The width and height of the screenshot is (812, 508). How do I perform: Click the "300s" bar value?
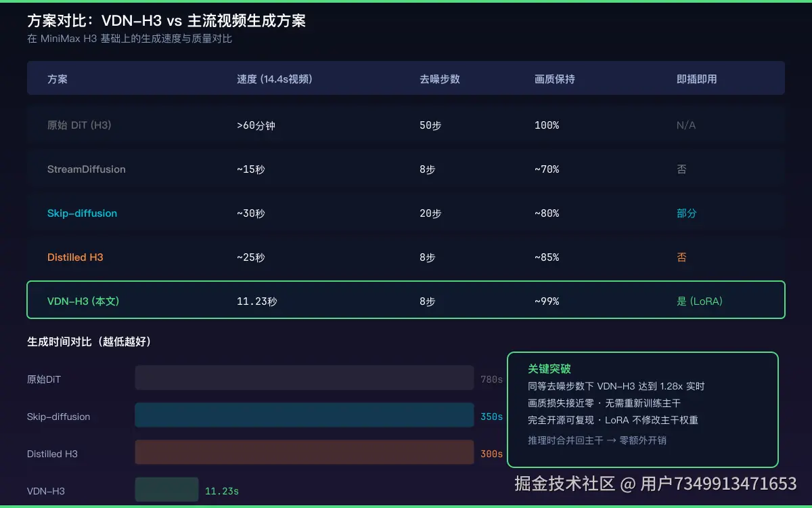tap(492, 454)
